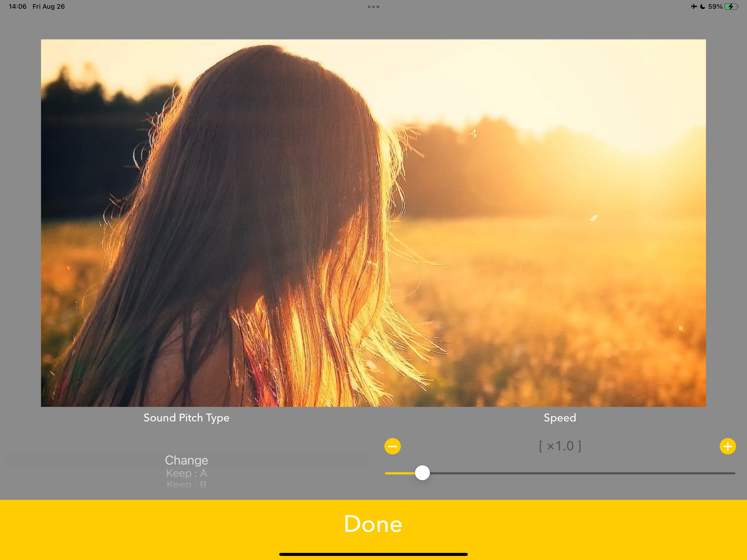Select the Keep : A pitch option
This screenshot has height=560, width=747.
click(186, 473)
